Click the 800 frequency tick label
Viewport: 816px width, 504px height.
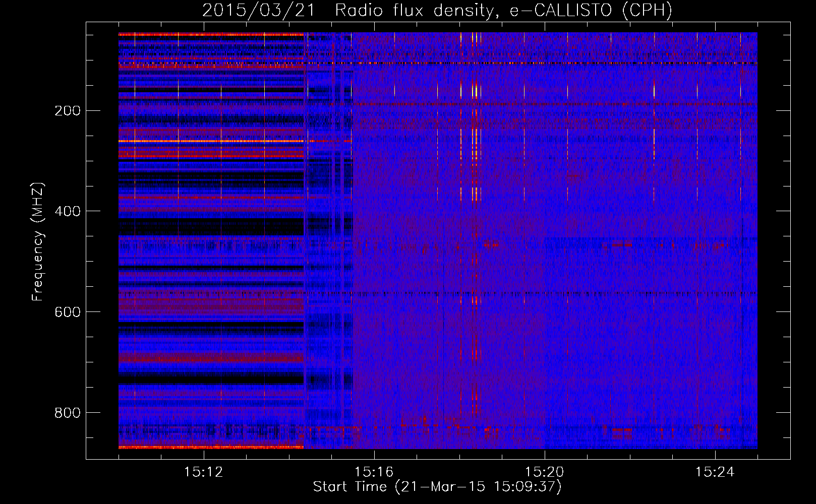68,413
